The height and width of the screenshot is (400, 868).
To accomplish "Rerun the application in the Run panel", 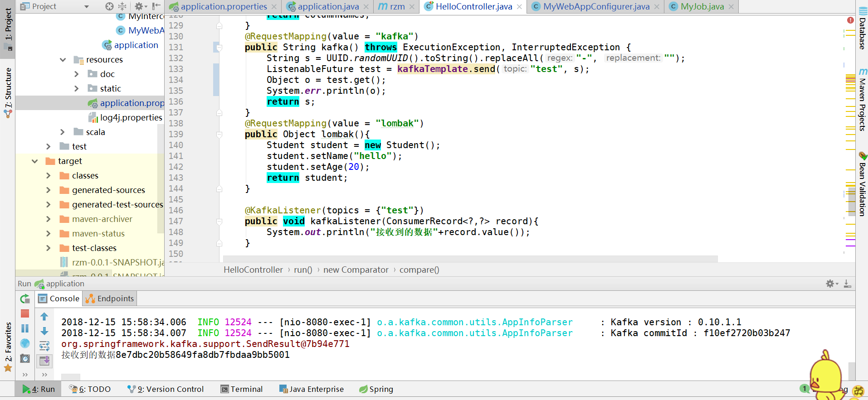I will point(25,299).
